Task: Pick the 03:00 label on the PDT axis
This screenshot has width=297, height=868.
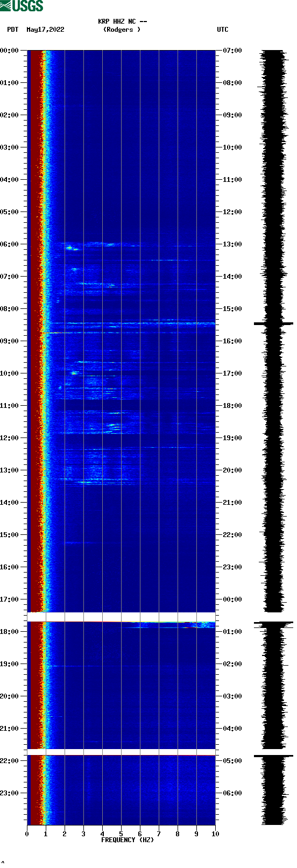Action: pyautogui.click(x=10, y=147)
